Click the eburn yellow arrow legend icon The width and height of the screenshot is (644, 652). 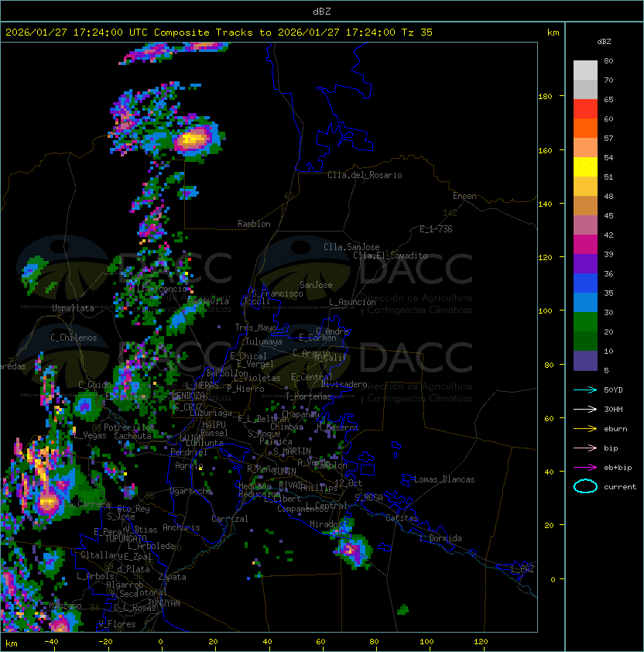pos(585,429)
